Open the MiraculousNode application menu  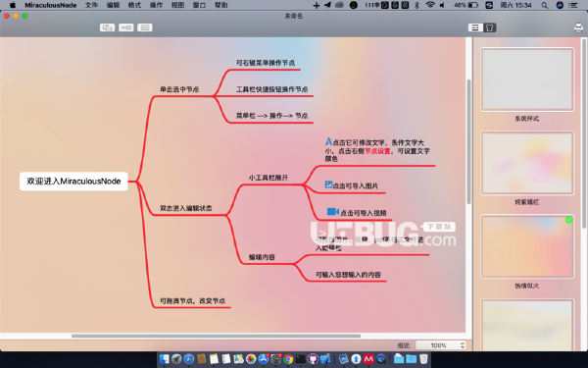coord(51,5)
